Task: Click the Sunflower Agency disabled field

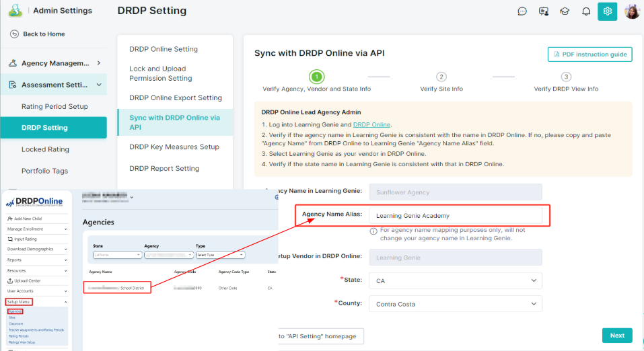Action: coord(455,192)
